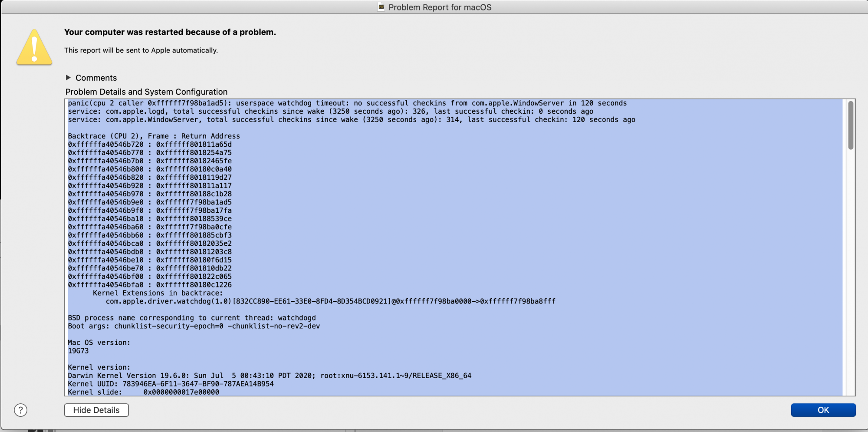The width and height of the screenshot is (868, 432).
Task: Expand the Comments disclosure triangle
Action: [68, 78]
